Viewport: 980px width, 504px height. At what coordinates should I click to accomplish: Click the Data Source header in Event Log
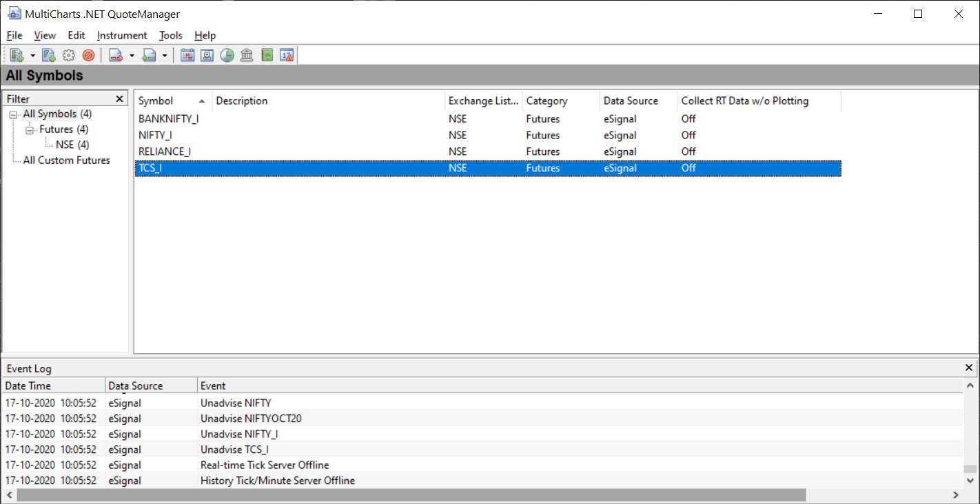[x=152, y=386]
